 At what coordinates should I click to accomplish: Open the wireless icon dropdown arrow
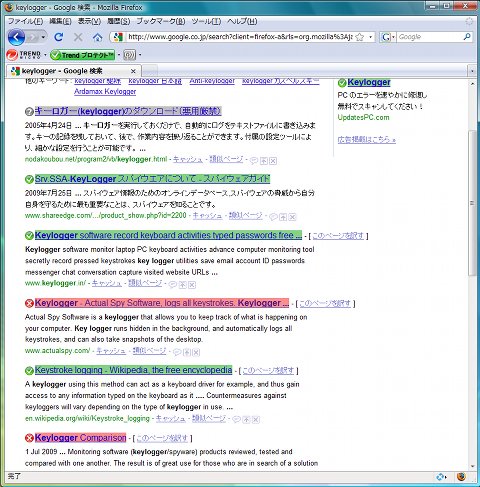(140, 55)
